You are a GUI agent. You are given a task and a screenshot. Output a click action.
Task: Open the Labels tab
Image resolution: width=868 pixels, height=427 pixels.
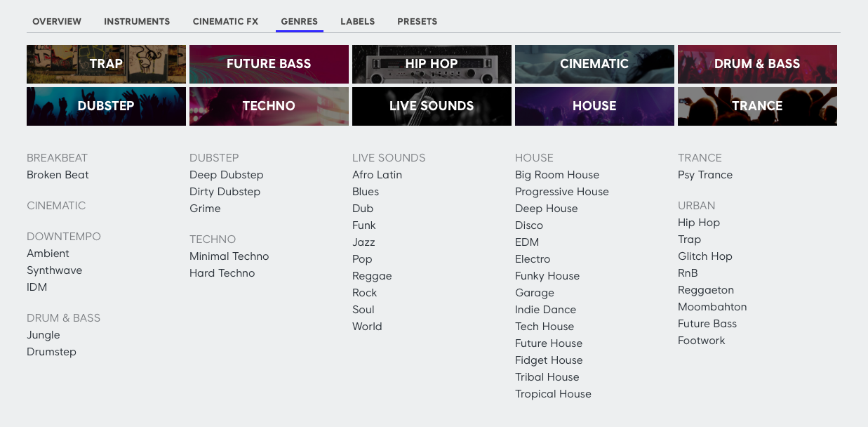357,22
